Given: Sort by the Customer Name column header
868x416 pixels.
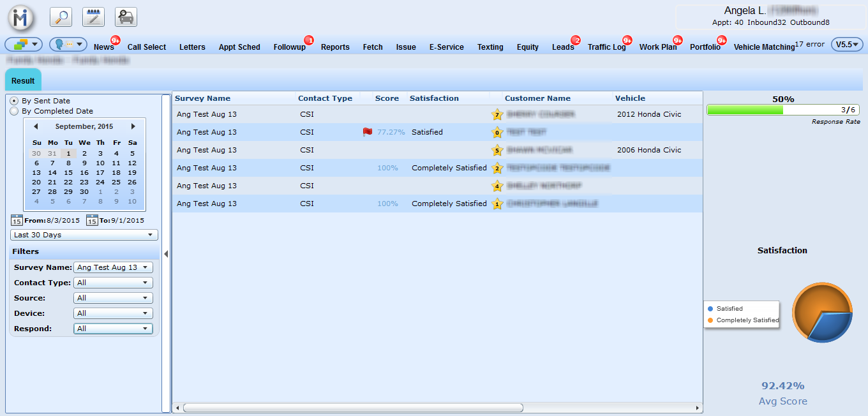Looking at the screenshot, I should pyautogui.click(x=537, y=98).
